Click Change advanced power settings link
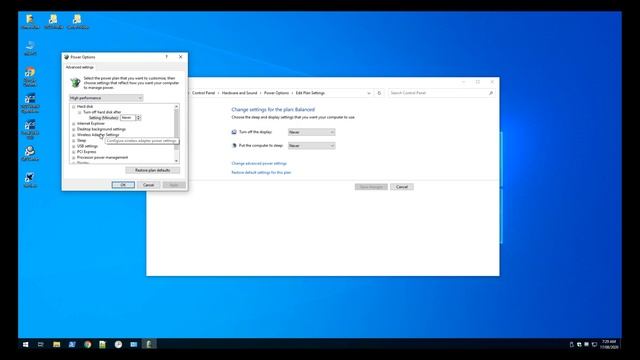The width and height of the screenshot is (640, 360). pos(259,163)
